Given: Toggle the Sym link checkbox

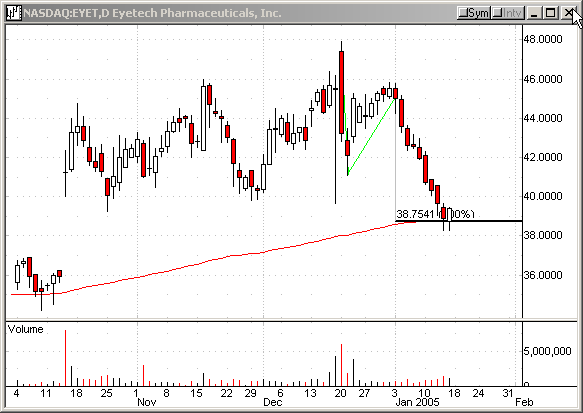Looking at the screenshot, I should [474, 13].
